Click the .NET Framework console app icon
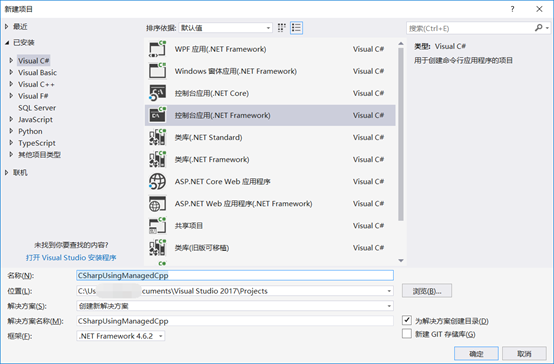The width and height of the screenshot is (554, 364). pyautogui.click(x=157, y=115)
